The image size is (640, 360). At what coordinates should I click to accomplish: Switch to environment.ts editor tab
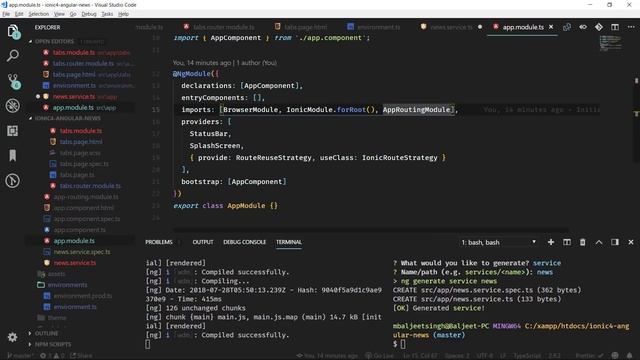point(374,27)
